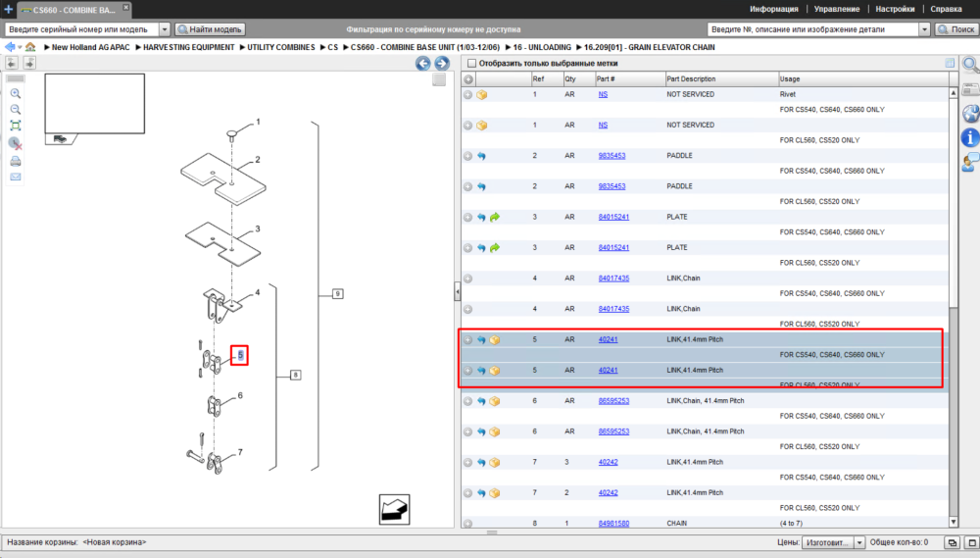Click the globe icon on right sidebar
The height and width of the screenshot is (558, 980).
tap(970, 113)
